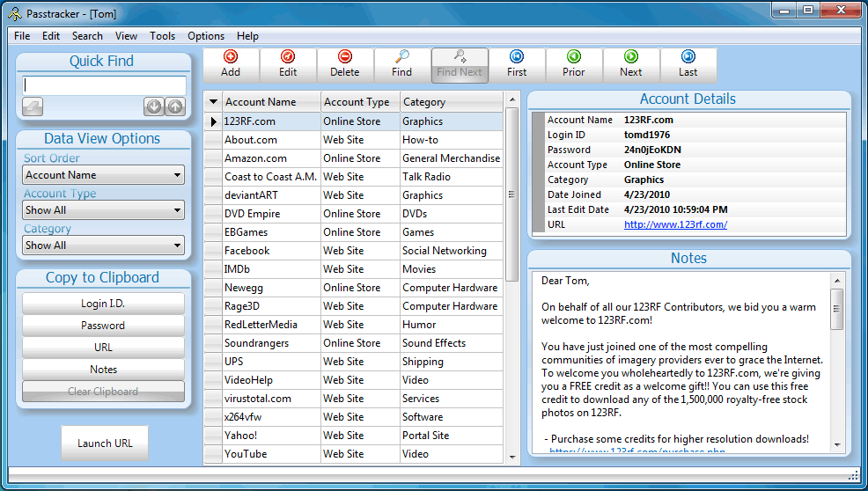Click the Add account toolbar icon

pyautogui.click(x=231, y=56)
